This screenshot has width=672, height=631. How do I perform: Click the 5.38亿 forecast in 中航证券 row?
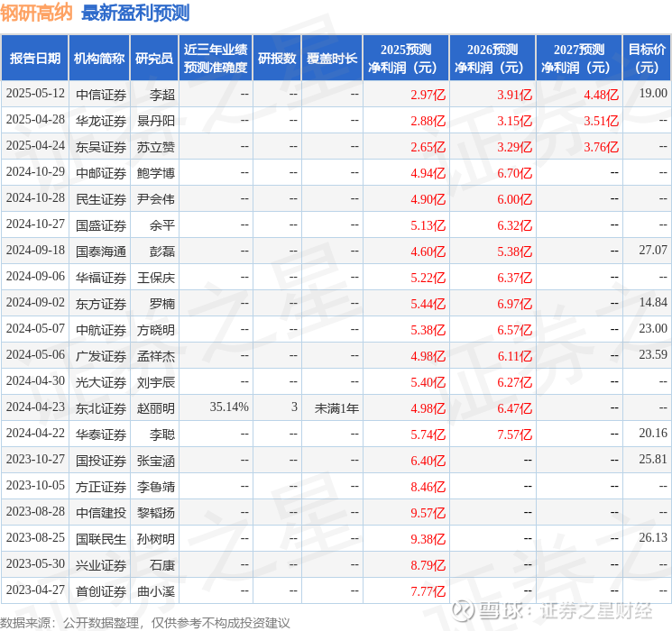pyautogui.click(x=428, y=330)
